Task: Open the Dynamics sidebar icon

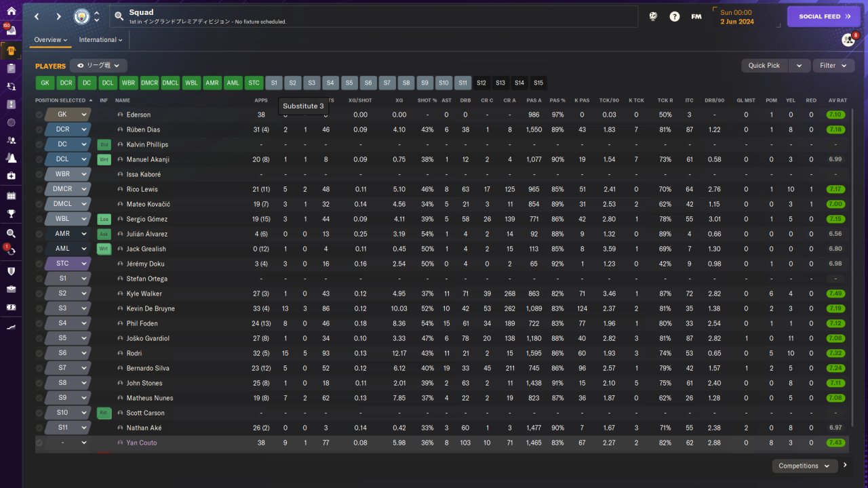Action: (x=11, y=87)
